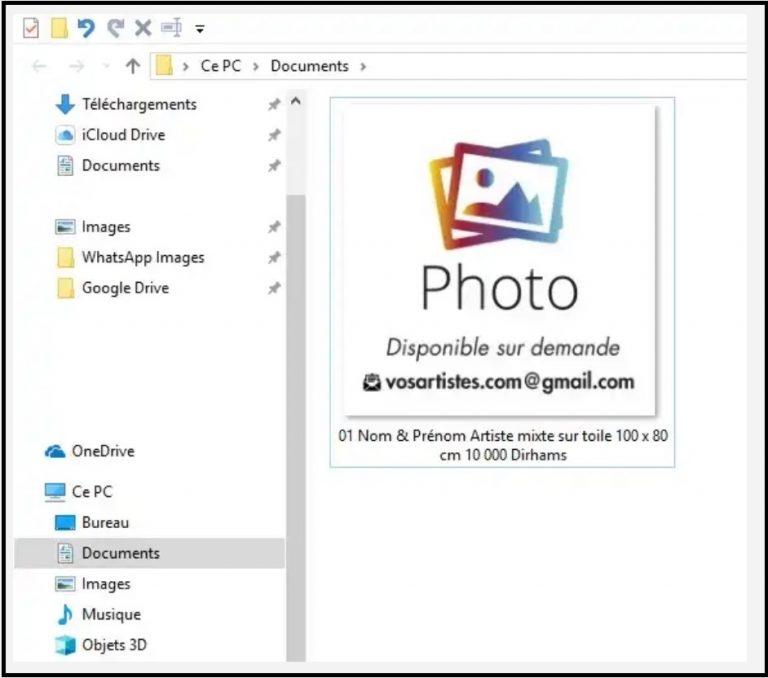Go up one level with the Up arrow
The image size is (768, 678).
132,67
